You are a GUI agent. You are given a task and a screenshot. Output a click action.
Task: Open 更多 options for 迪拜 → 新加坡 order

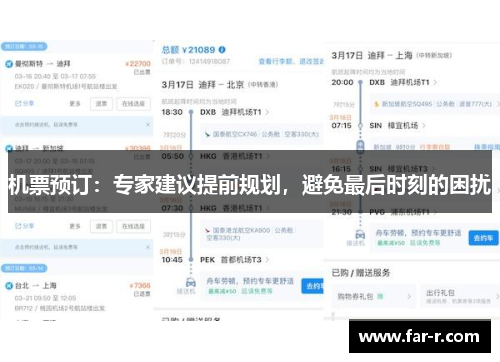(75, 226)
